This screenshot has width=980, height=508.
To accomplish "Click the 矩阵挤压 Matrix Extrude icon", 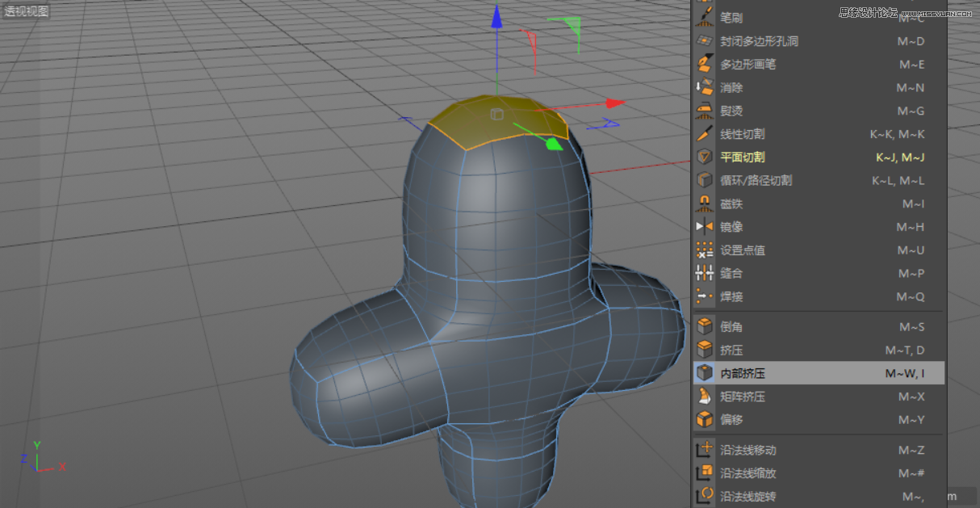I will (x=704, y=397).
